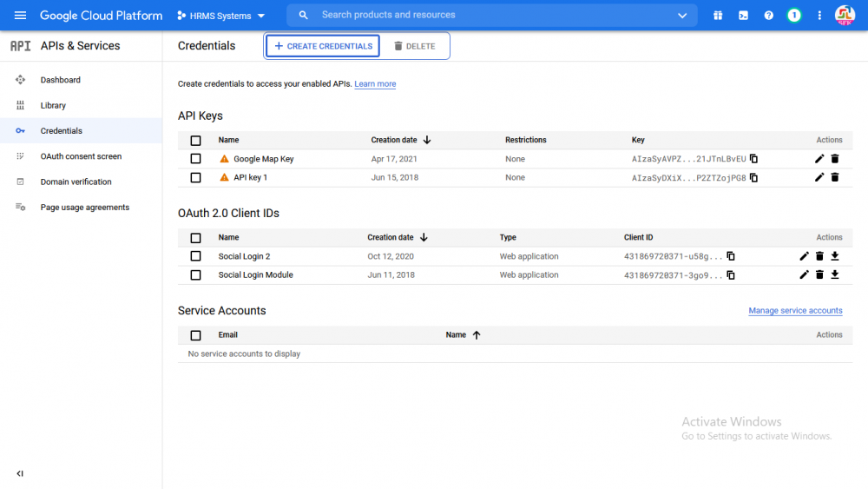Open the help question mark icon
This screenshot has width=868, height=489.
[768, 16]
